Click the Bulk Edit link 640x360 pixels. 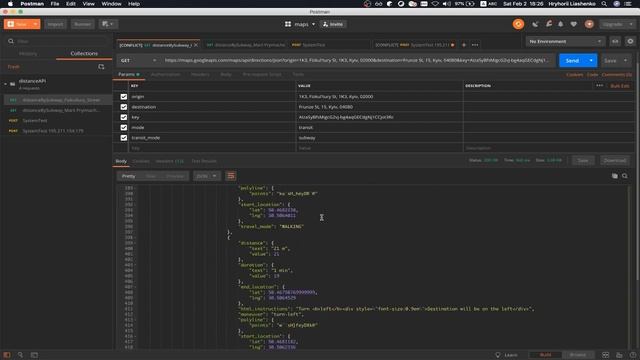pyautogui.click(x=620, y=86)
